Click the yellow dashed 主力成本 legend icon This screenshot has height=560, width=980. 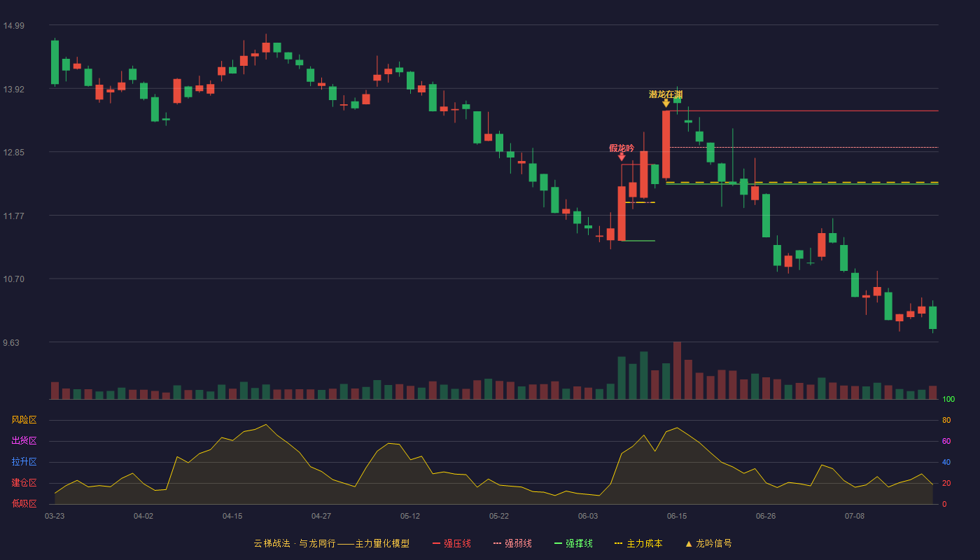pos(618,543)
